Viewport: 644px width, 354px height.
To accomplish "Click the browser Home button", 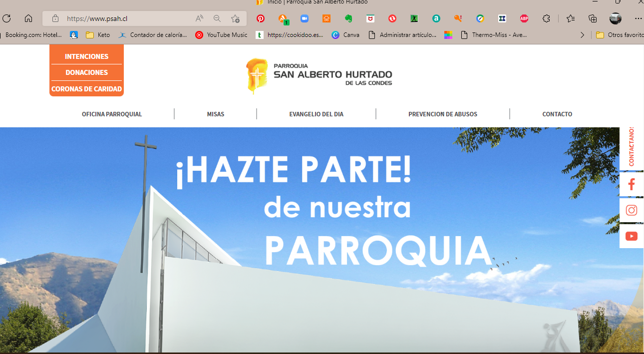I will pos(28,18).
